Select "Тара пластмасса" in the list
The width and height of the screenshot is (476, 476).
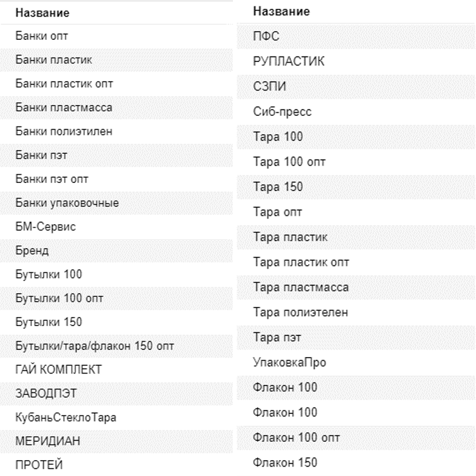coord(301,287)
